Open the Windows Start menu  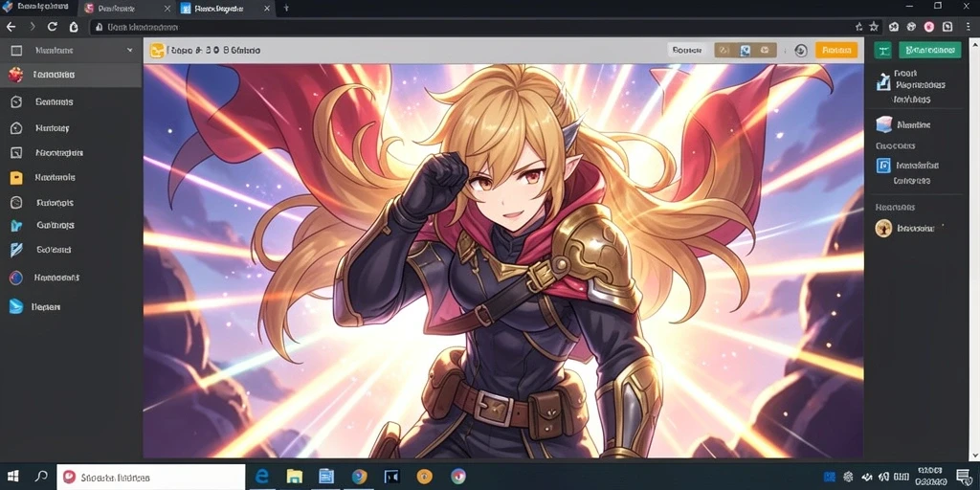click(x=12, y=477)
